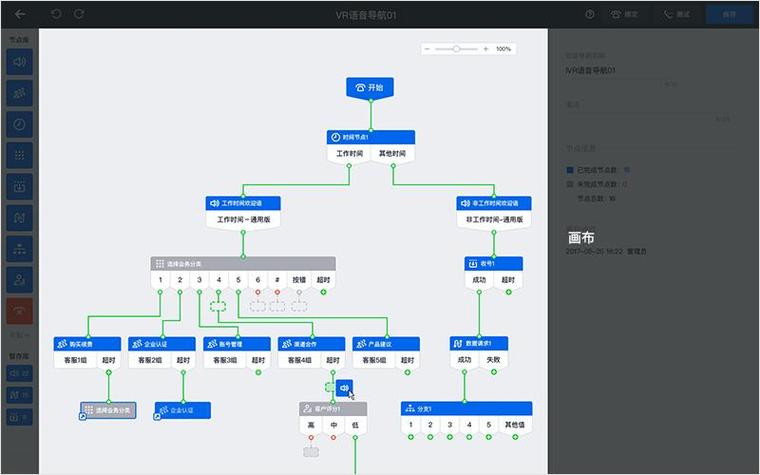This screenshot has width=760, height=475.
Task: Click the green connector under 超时 of 选择业务分类
Action: (x=323, y=292)
